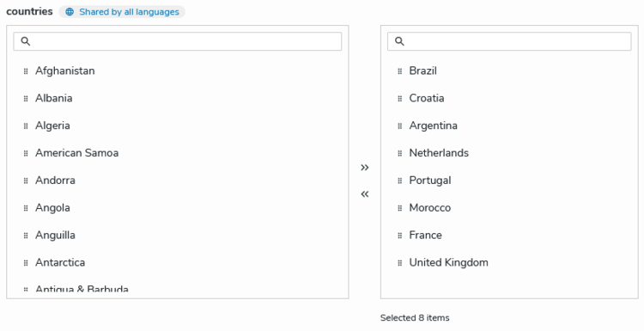This screenshot has height=331, width=644.
Task: Focus the selected countries search field
Action: [509, 41]
